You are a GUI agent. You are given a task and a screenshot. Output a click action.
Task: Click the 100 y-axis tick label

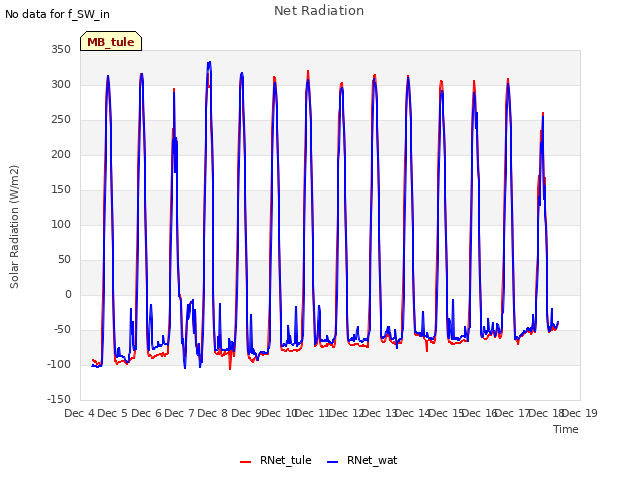(x=61, y=224)
